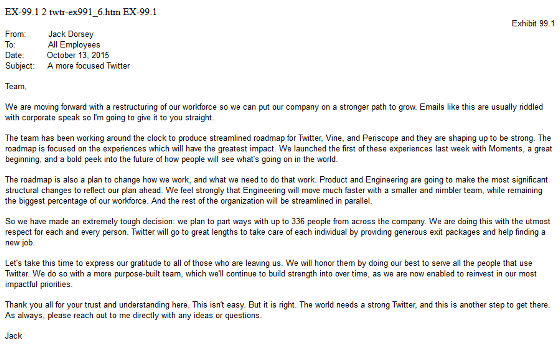Click the word 'Moments' in the second paragraph

(x=505, y=149)
